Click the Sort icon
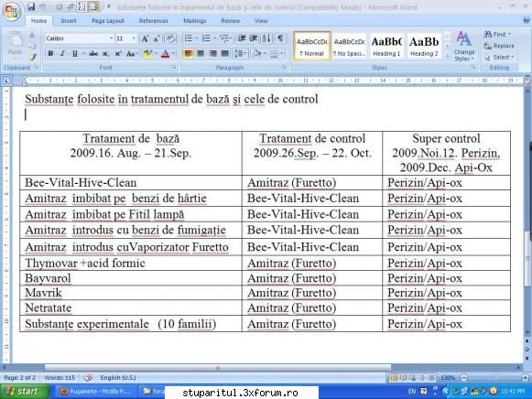Screen dimensions: 532x399 266,38
